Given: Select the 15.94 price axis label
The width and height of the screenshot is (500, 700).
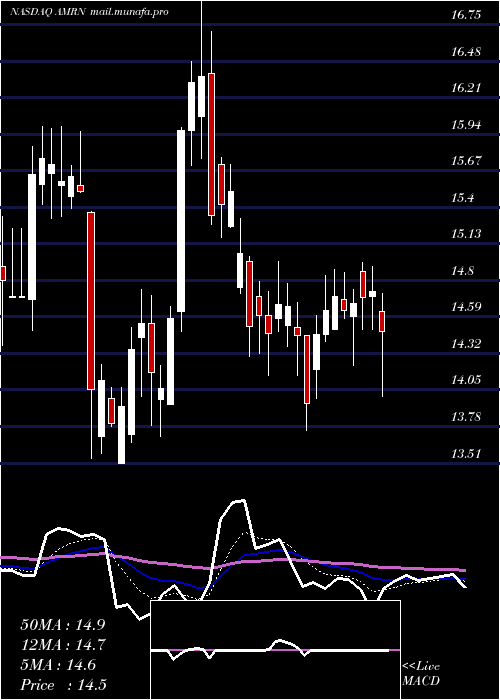Looking at the screenshot, I should (x=466, y=125).
